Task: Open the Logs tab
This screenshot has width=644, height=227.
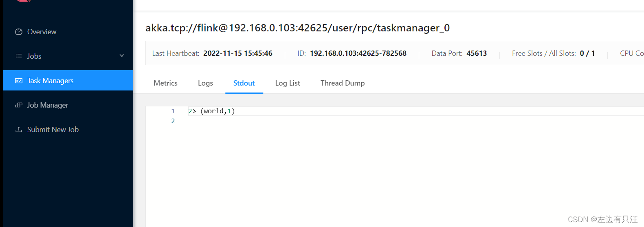Action: pos(205,83)
